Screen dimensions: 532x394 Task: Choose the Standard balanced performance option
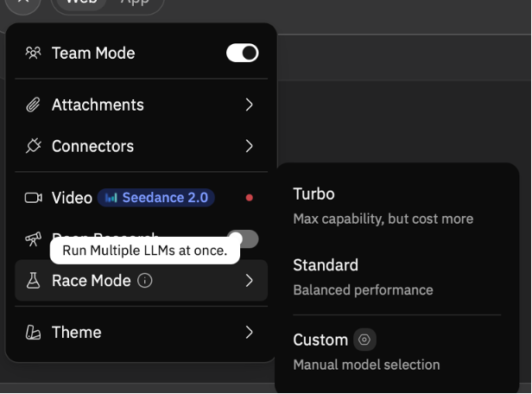[x=397, y=277]
